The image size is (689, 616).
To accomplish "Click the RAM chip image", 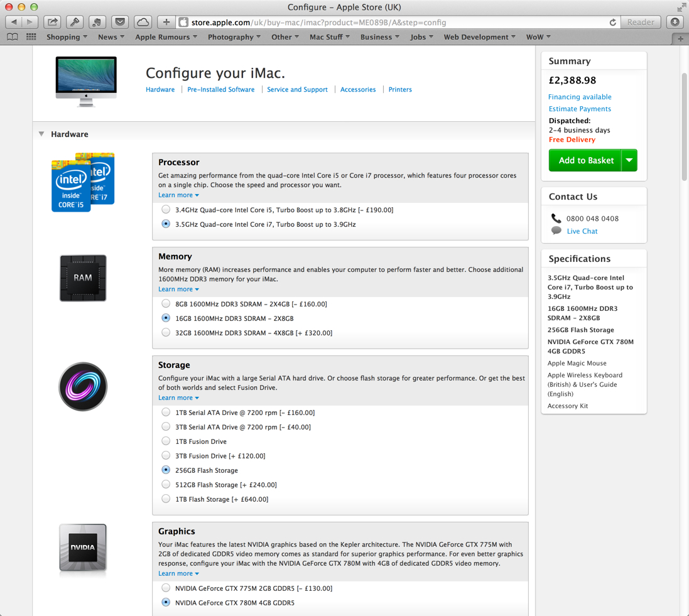I will 83,278.
